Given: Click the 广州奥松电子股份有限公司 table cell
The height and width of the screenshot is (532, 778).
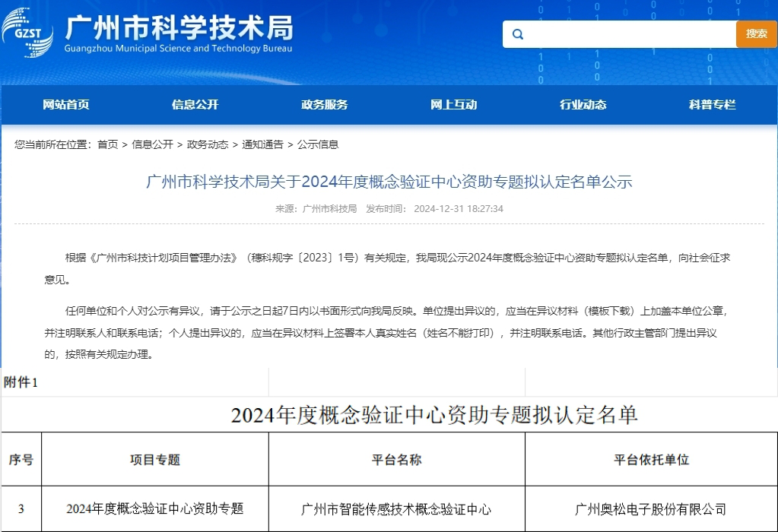Looking at the screenshot, I should point(651,509).
